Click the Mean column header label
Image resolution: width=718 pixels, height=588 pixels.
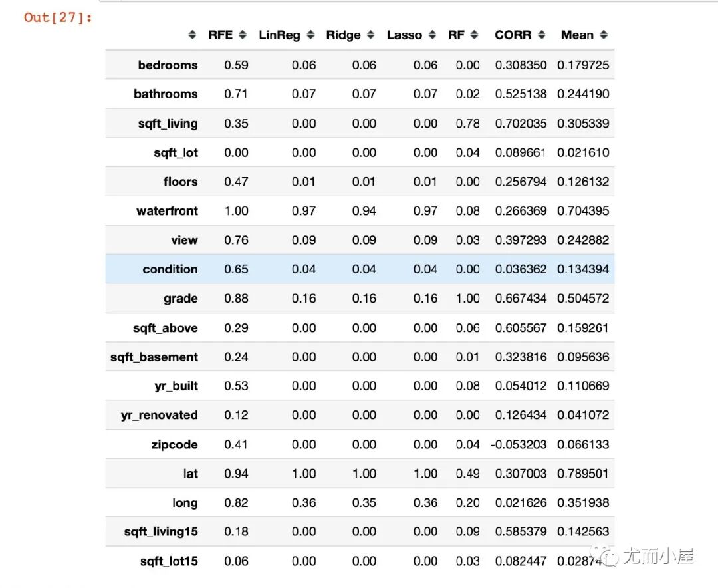(x=577, y=35)
